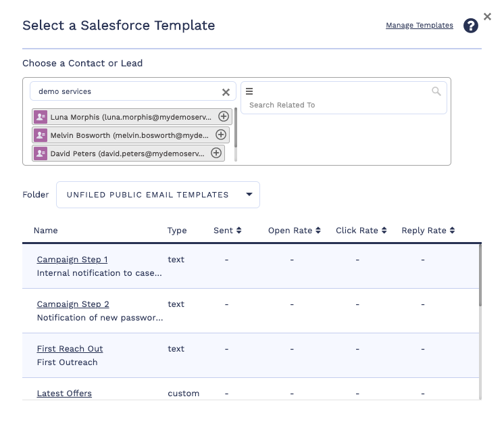Sort templates by Sent column
Image resolution: width=504 pixels, height=428 pixels.
coord(228,231)
